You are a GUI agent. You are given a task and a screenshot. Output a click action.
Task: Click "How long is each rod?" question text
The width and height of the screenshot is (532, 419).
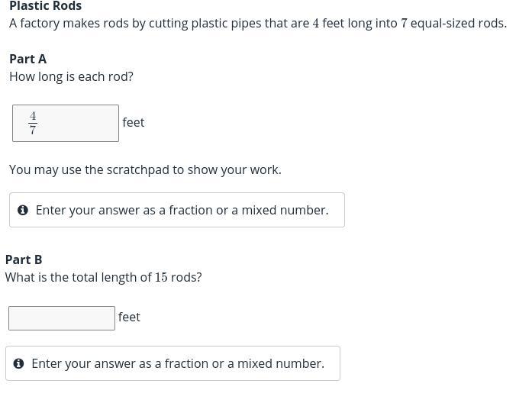[71, 76]
